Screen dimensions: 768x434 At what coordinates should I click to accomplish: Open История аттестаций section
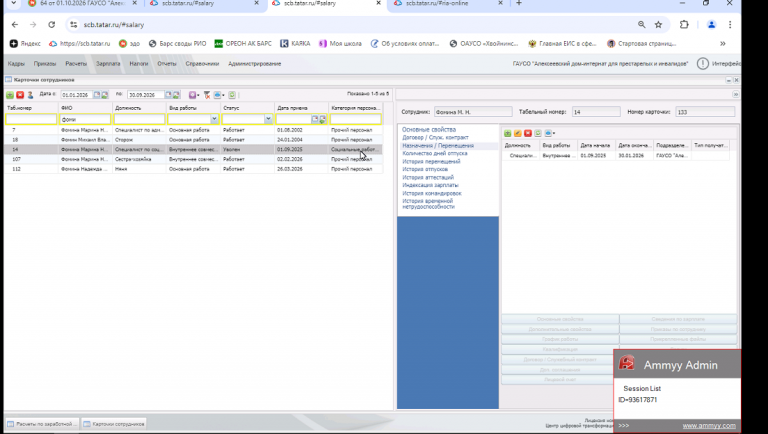pos(428,177)
